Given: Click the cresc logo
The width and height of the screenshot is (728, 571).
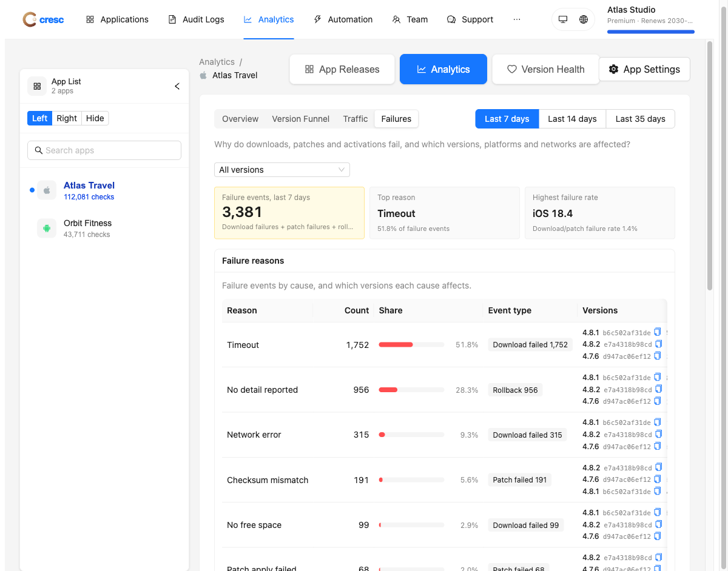Looking at the screenshot, I should click(43, 19).
